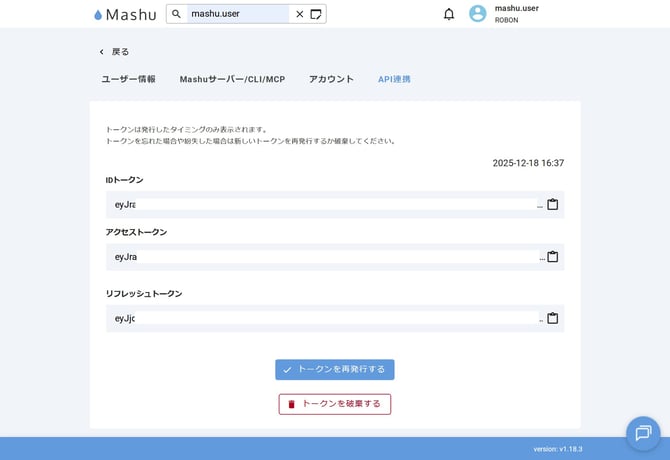
Task: Clear the search box with X icon
Action: (299, 14)
